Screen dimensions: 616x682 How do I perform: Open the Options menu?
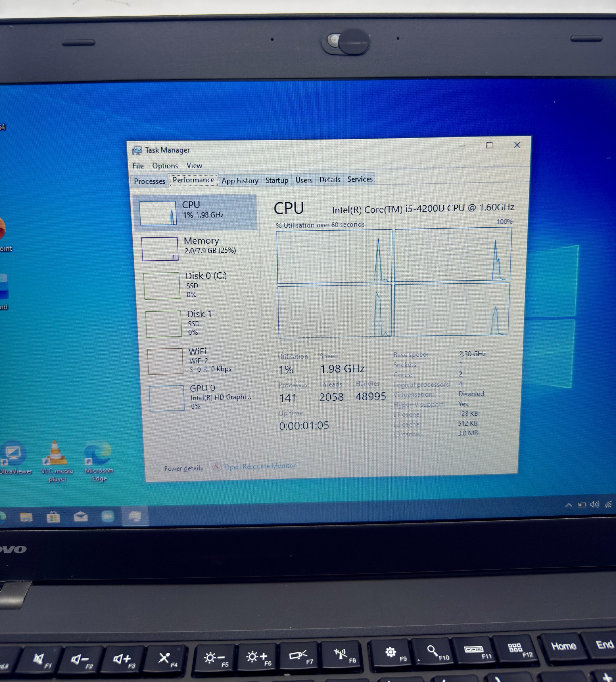pos(165,166)
